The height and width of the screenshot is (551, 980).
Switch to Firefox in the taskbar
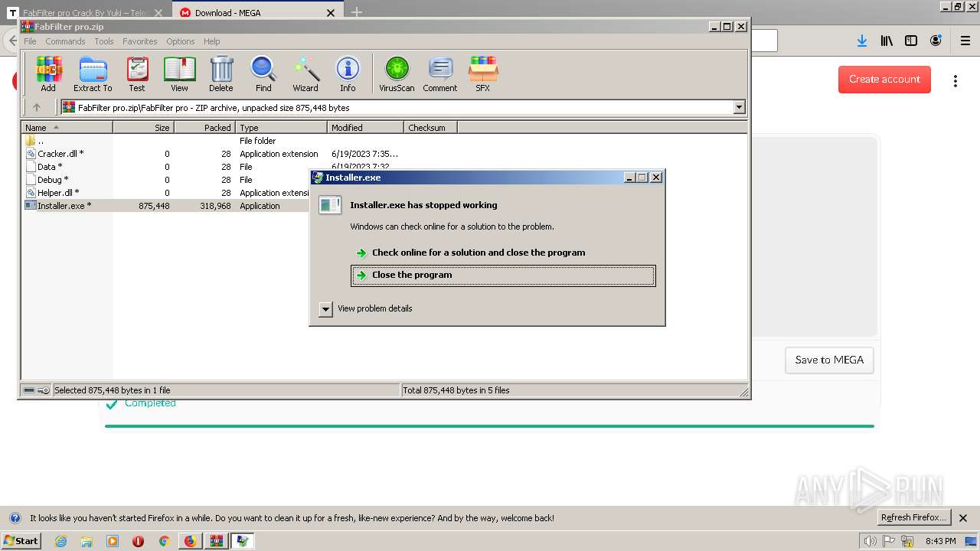[190, 541]
